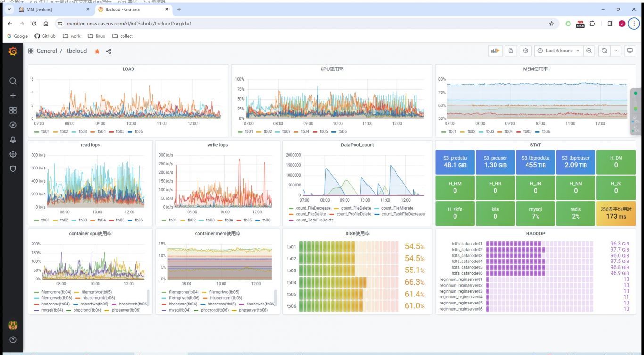
Task: Toggle count_FileMigrate series in DataPool_count legend
Action: [x=396, y=208]
